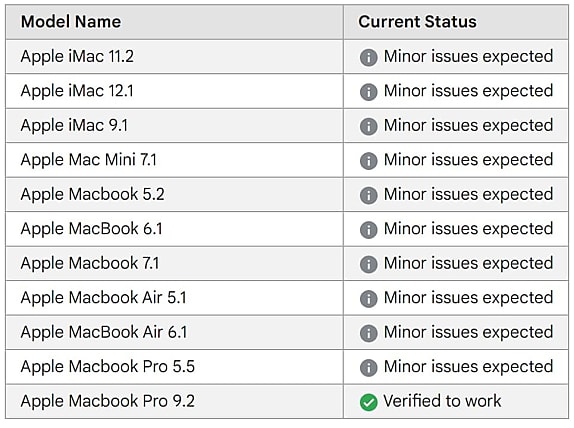Image resolution: width=574 pixels, height=428 pixels.
Task: Click info icon for Apple Macbook 5.2
Action: pos(368,196)
